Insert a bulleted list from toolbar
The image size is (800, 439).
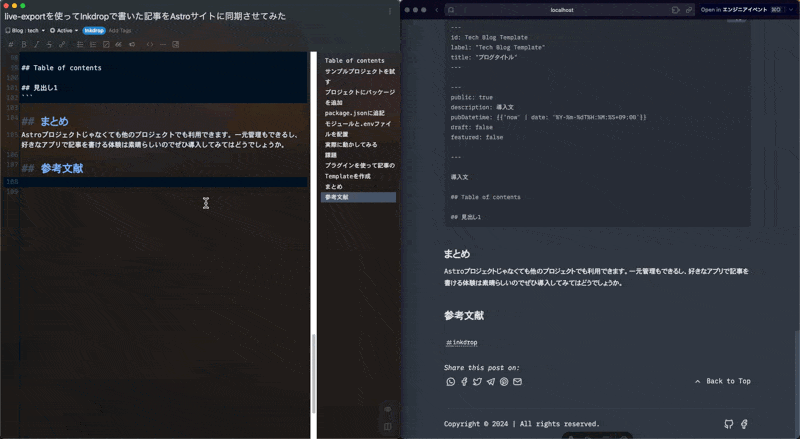(80, 44)
